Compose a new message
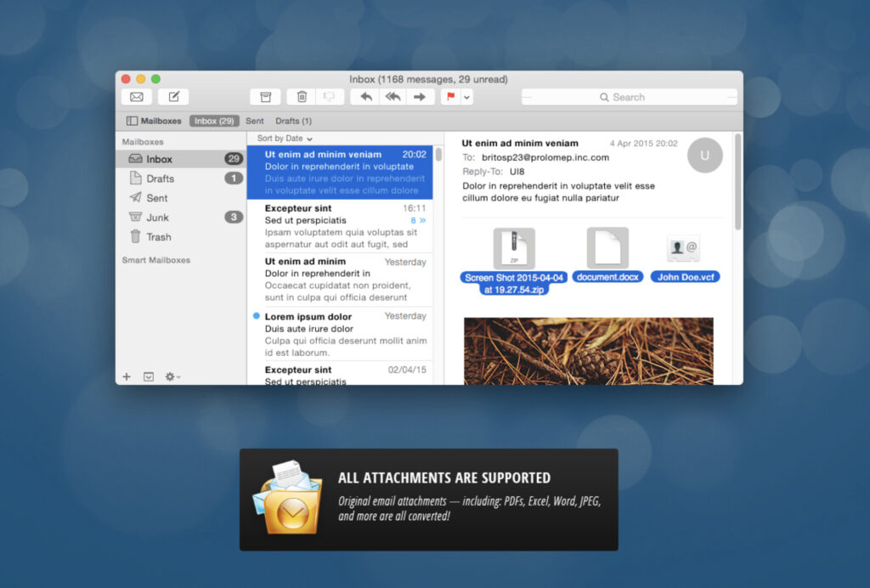The width and height of the screenshot is (870, 588). tap(173, 97)
